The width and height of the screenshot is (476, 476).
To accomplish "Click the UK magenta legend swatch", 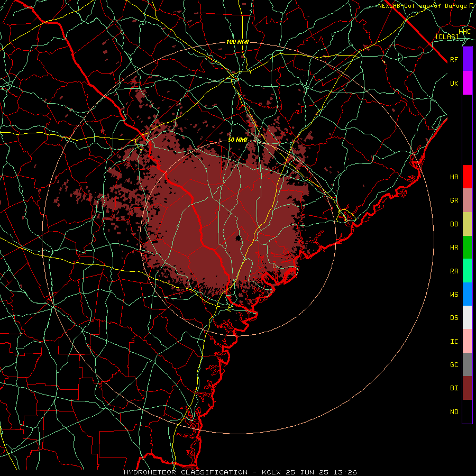I will 467,83.
